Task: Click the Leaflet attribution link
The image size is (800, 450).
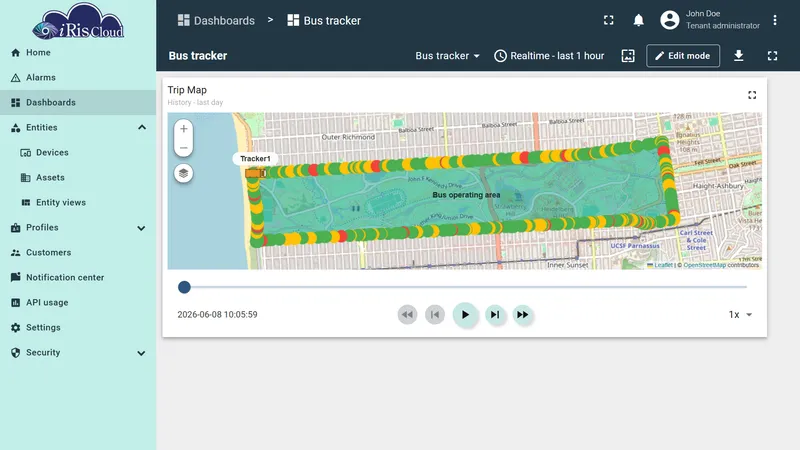Action: coord(663,265)
